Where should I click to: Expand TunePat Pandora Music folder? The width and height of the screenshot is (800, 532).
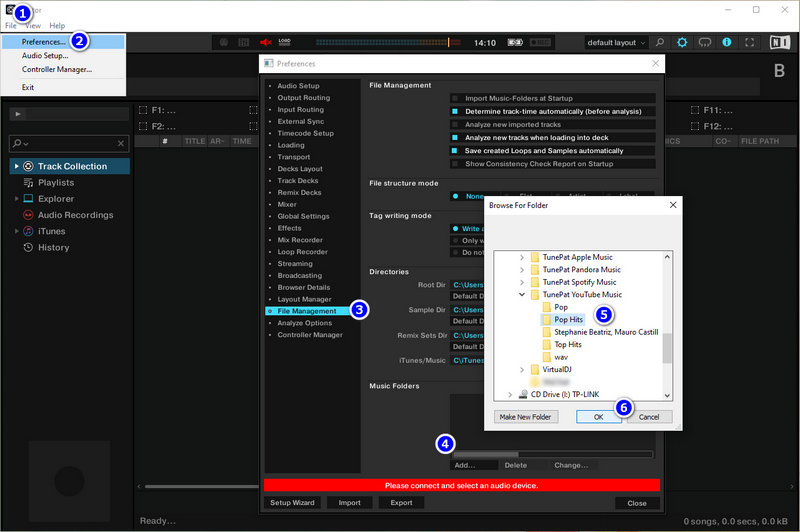click(521, 270)
